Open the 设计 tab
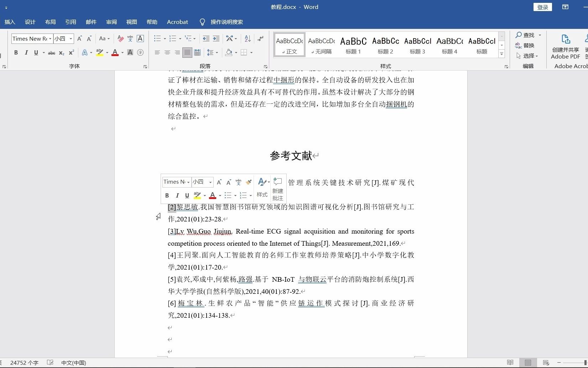The height and width of the screenshot is (368, 588). tap(30, 22)
